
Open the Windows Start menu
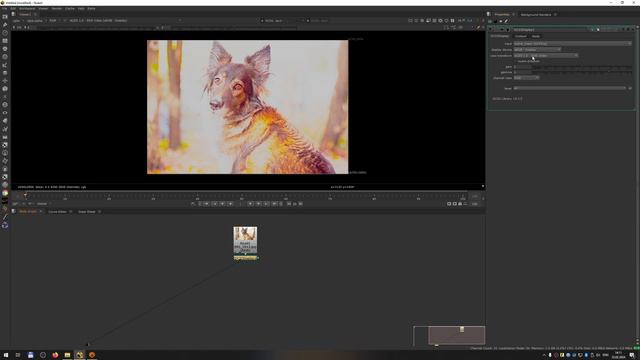(x=6, y=355)
